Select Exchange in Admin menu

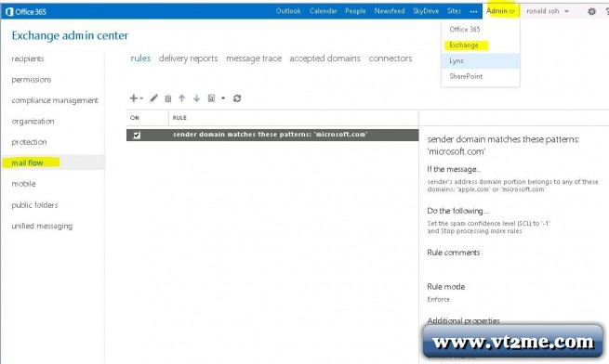pos(481,45)
